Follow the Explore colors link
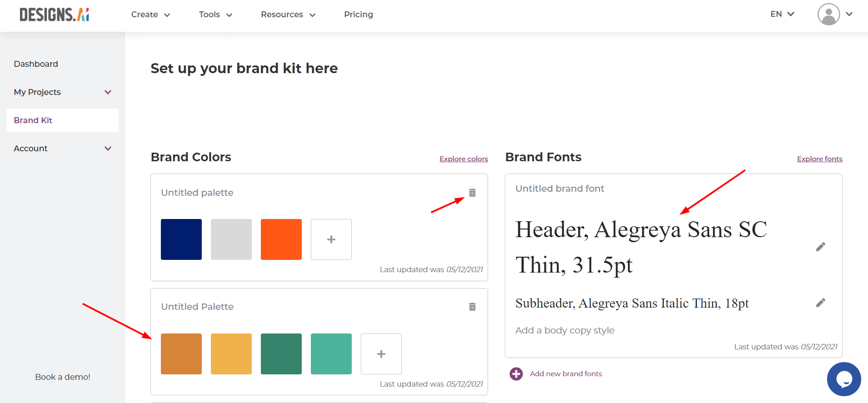Screen dimensions: 868x403 point(464,159)
